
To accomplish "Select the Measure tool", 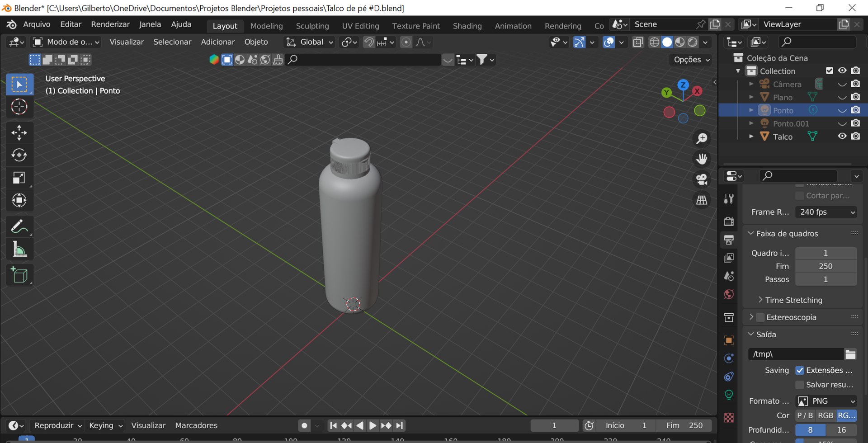I will click(x=19, y=249).
